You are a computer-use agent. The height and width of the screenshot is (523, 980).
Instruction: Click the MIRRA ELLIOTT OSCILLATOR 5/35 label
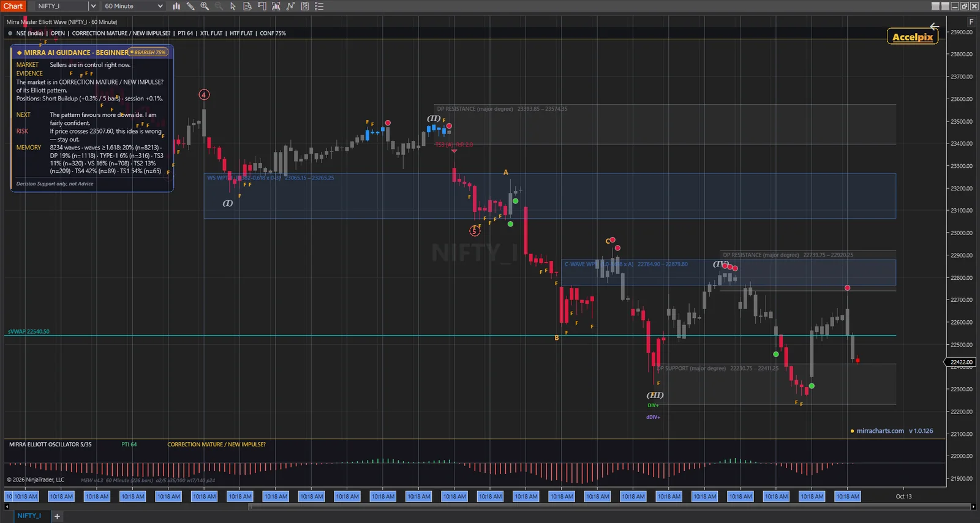50,445
